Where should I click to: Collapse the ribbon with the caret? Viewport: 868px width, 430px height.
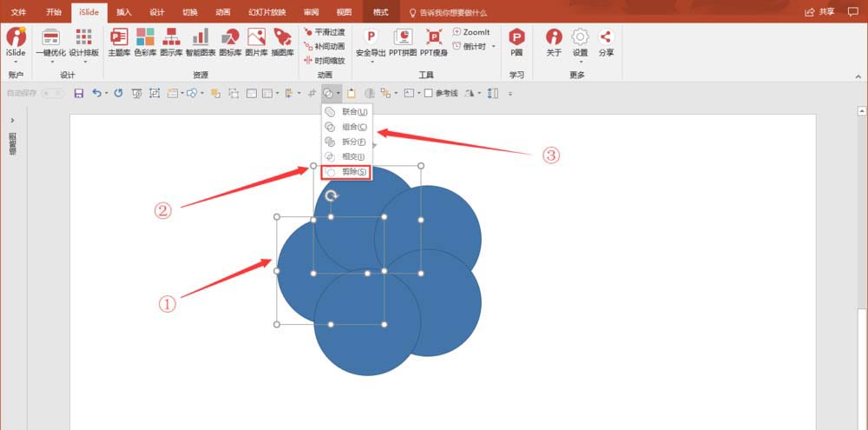858,76
